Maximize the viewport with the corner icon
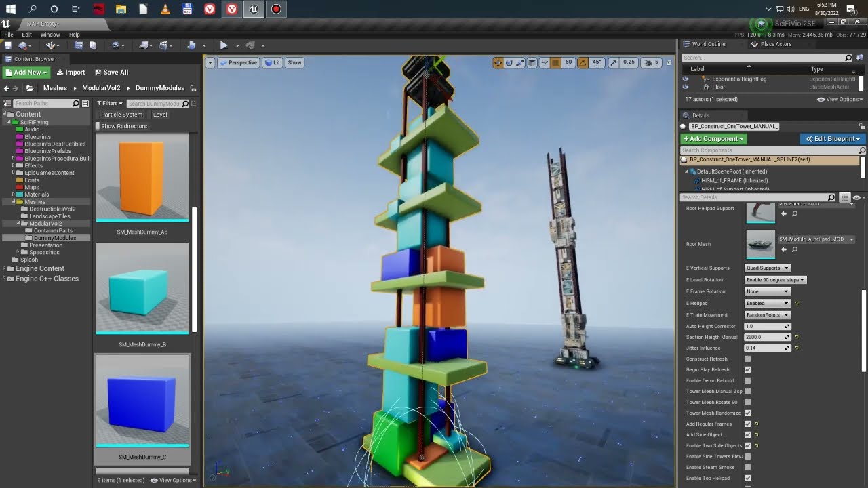The image size is (868, 488). pyautogui.click(x=669, y=62)
